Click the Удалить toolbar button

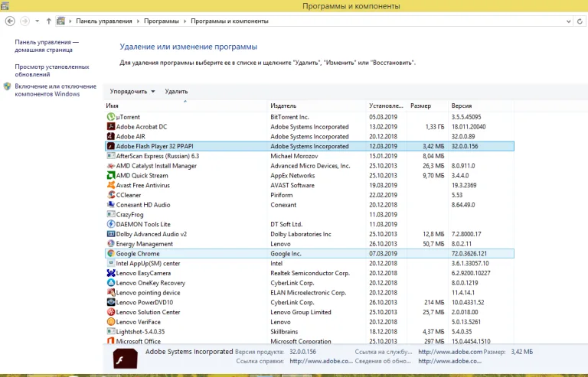pyautogui.click(x=176, y=91)
